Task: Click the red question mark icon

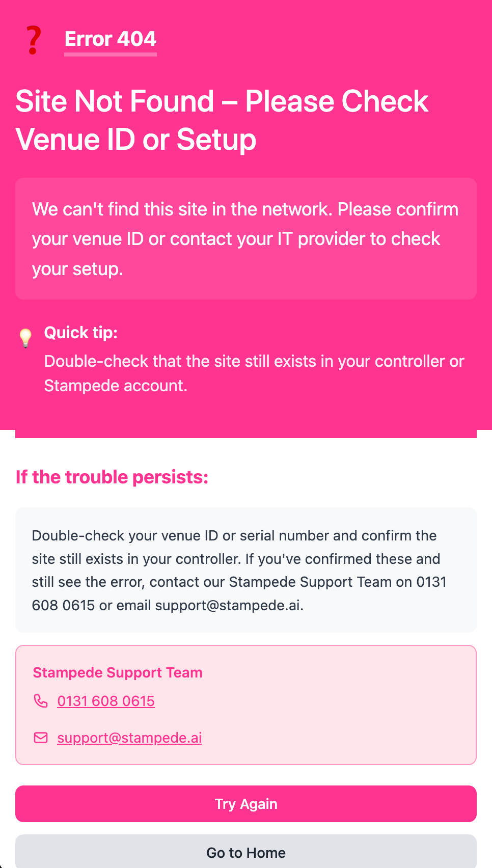Action: point(34,40)
